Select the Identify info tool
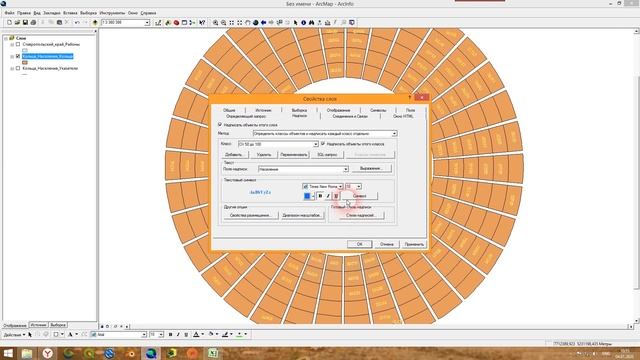The image size is (640, 360). 303,23
